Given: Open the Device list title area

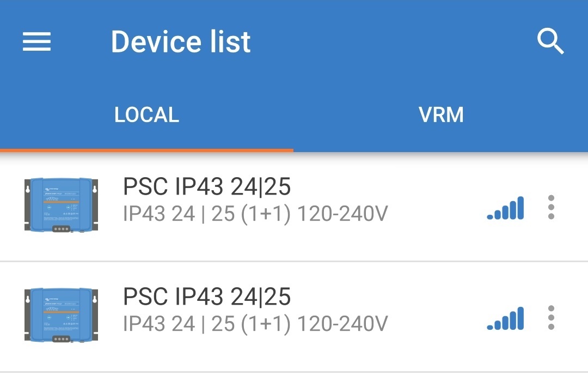Looking at the screenshot, I should click(180, 41).
